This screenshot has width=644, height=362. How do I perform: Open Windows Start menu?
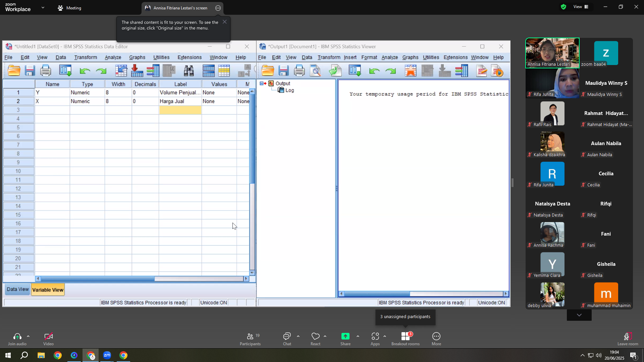point(8,355)
